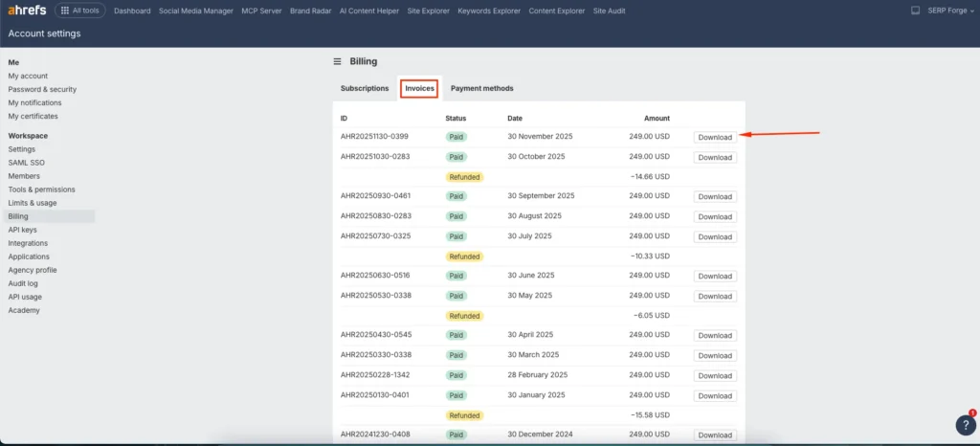The height and width of the screenshot is (446, 980).
Task: Open the Dashboard page
Action: pos(132,11)
